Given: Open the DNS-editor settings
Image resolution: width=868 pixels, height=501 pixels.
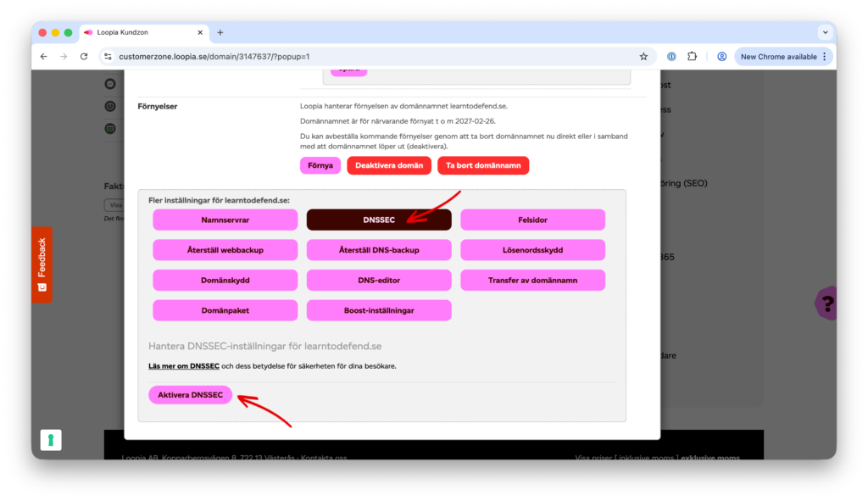Looking at the screenshot, I should point(378,280).
